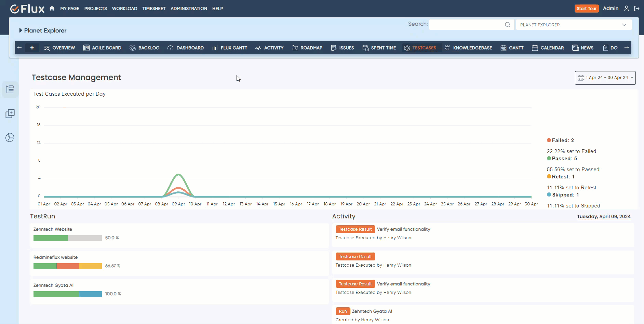The height and width of the screenshot is (324, 644).
Task: Click the search magnifier icon
Action: point(507,25)
